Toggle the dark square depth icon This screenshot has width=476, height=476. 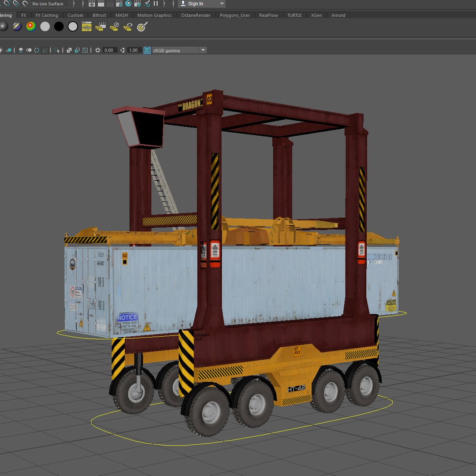click(45, 50)
